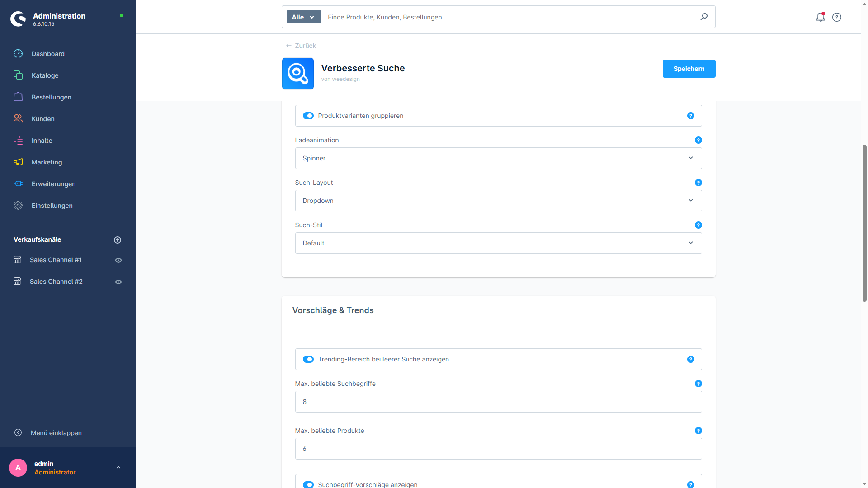Go to Einstellungen menu item

(x=52, y=206)
